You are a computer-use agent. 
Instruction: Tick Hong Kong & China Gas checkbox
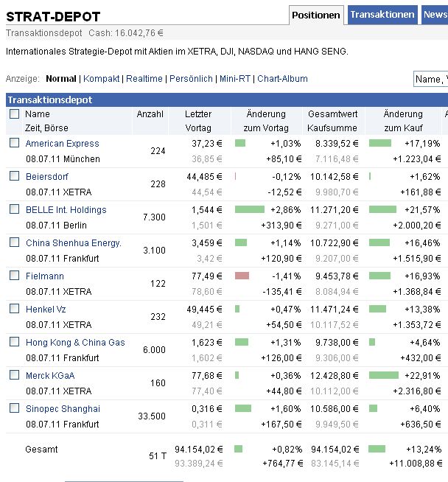(14, 342)
